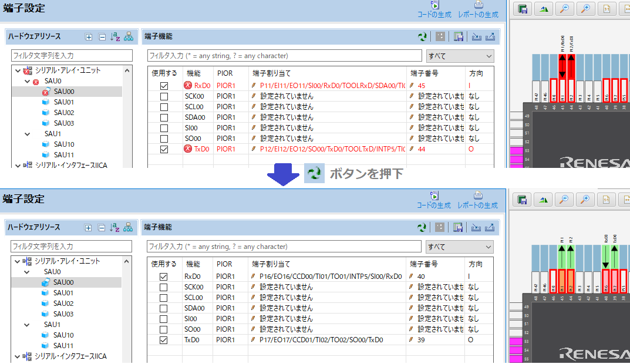Image resolution: width=630 pixels, height=364 pixels.
Task: Click the export icon in upper 端子機能 toolbar
Action: pos(490,37)
